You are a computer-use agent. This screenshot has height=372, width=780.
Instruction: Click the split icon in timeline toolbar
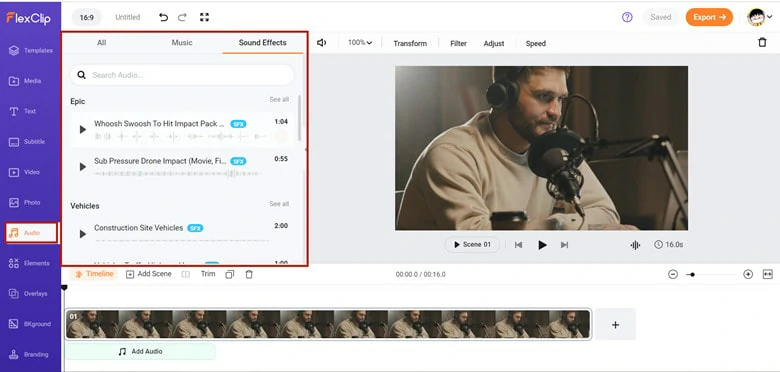coord(186,274)
